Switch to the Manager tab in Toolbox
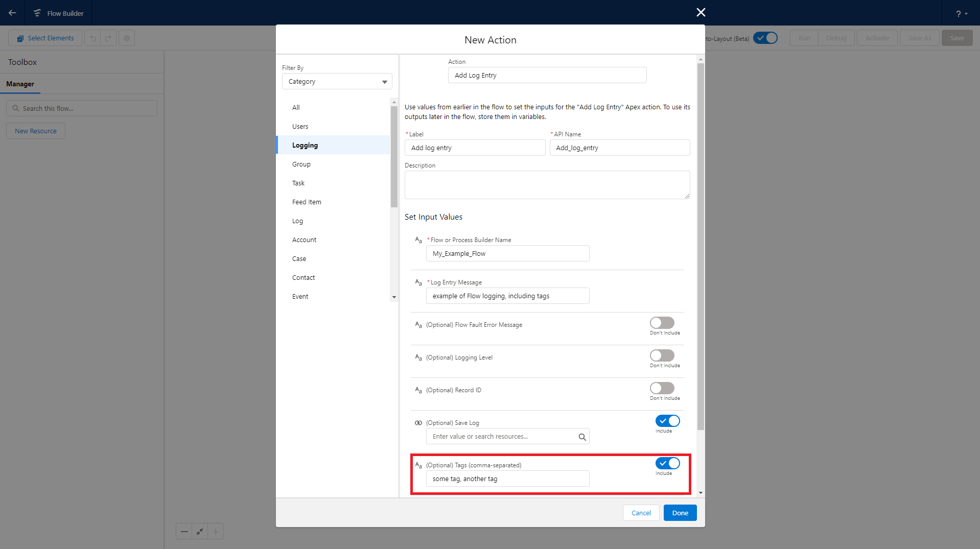 coord(20,84)
